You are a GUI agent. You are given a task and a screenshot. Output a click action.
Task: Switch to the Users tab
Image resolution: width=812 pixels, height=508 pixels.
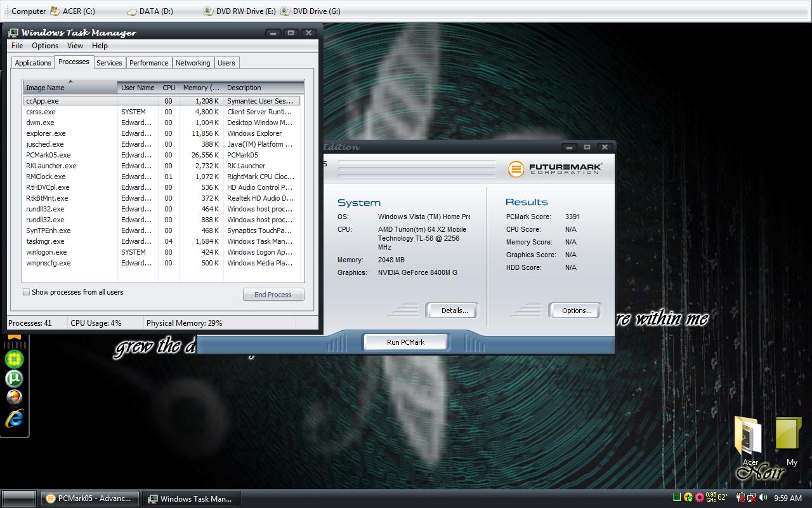tap(226, 63)
